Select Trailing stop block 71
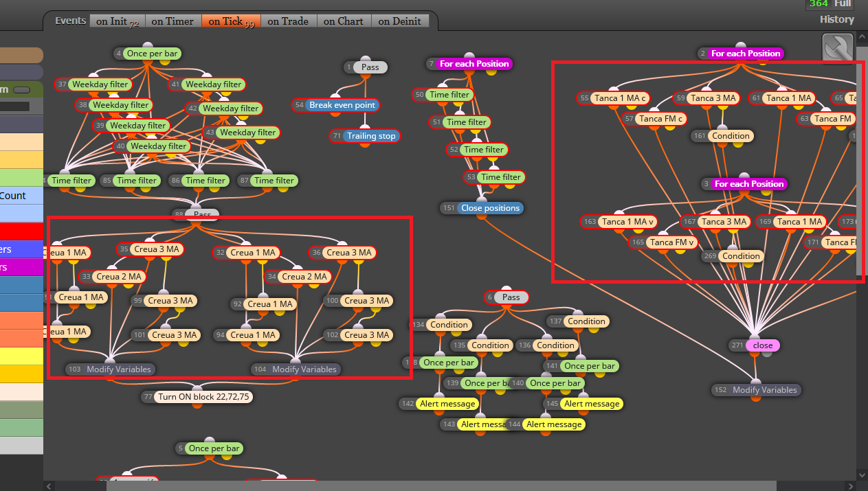The width and height of the screenshot is (868, 491). [x=364, y=136]
